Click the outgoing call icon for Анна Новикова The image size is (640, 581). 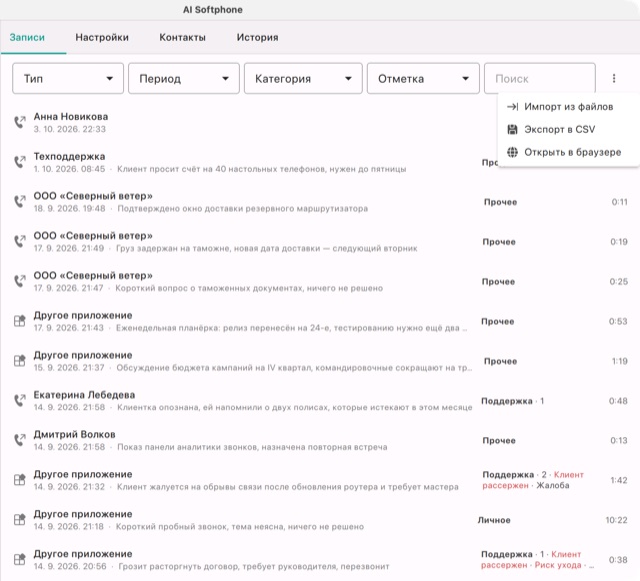click(20, 122)
